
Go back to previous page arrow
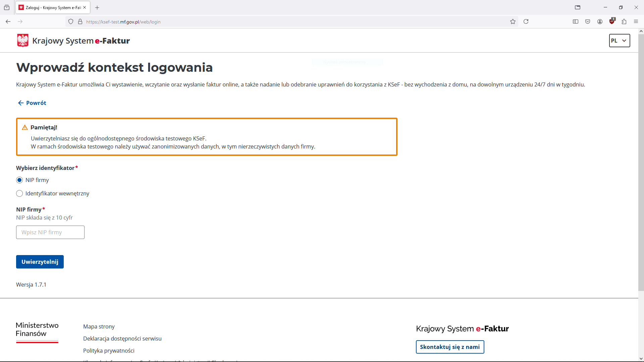click(x=8, y=21)
